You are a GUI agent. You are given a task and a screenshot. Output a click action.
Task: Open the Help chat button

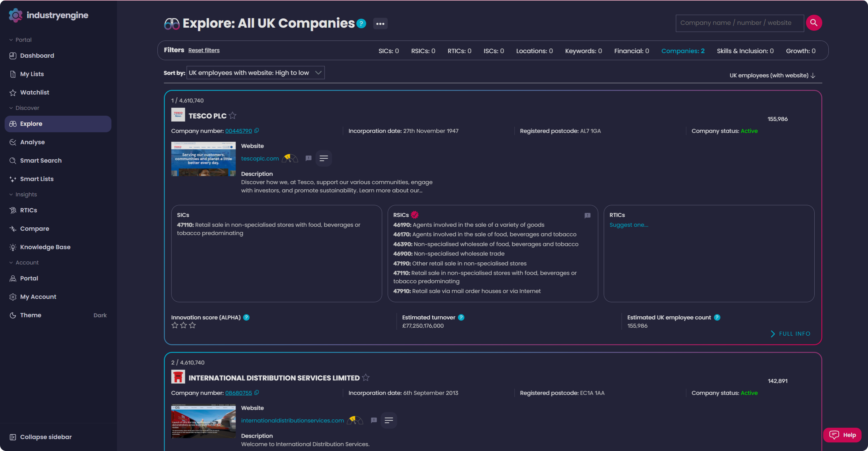[842, 435]
